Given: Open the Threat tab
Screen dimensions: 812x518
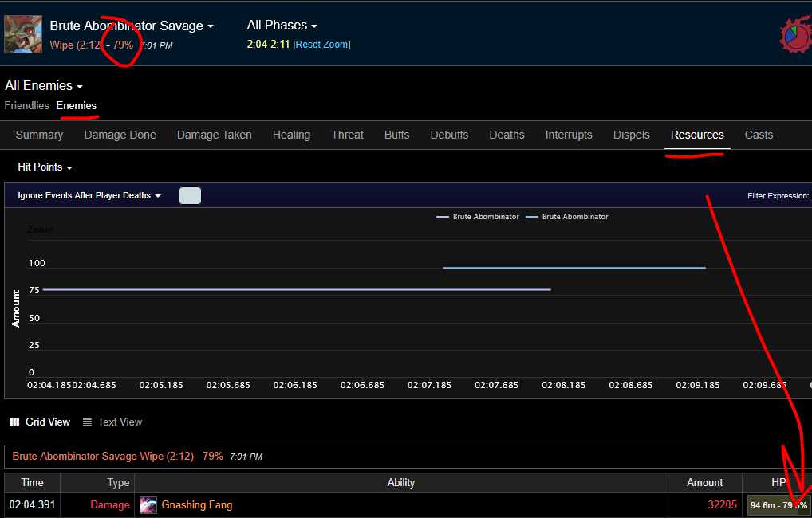Looking at the screenshot, I should click(348, 135).
